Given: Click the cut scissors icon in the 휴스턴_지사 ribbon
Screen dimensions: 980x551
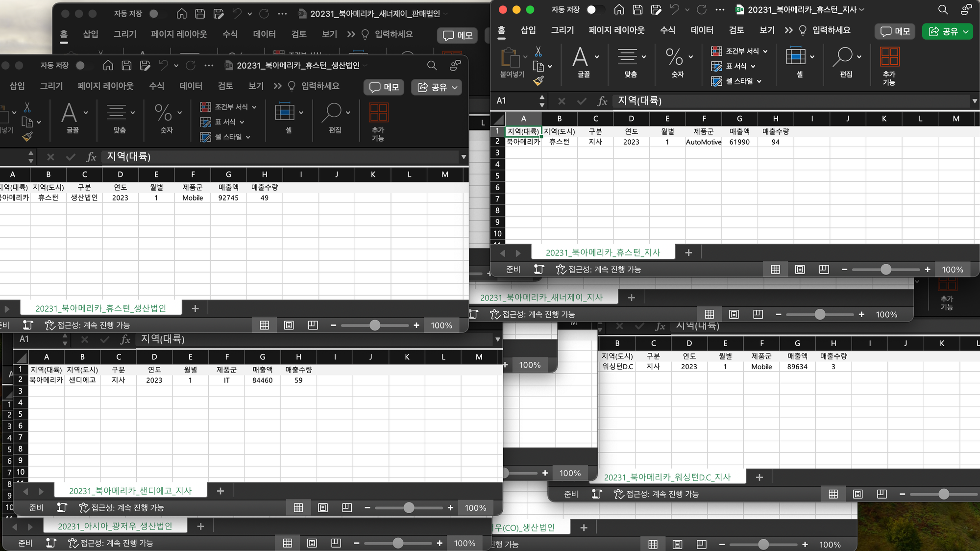Looking at the screenshot, I should point(538,51).
